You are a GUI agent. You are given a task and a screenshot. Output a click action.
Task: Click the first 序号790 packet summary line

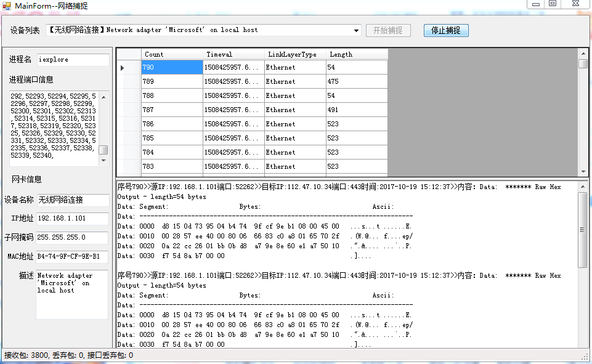(x=339, y=187)
